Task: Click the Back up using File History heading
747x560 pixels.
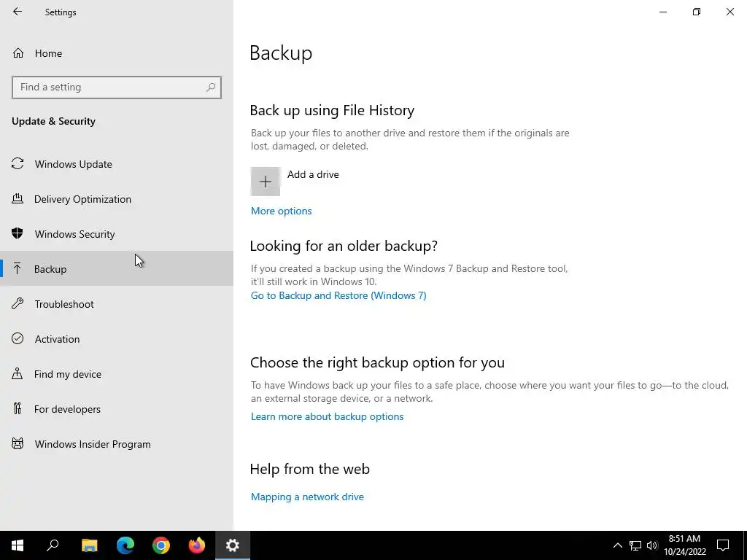Action: (x=332, y=110)
